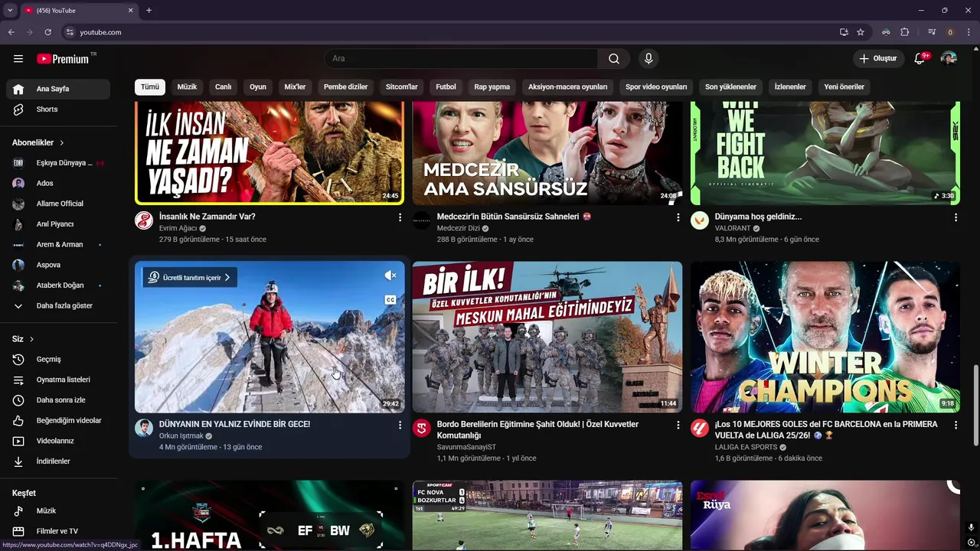Open Ataberk Doğan subscription channel

[x=58, y=285]
